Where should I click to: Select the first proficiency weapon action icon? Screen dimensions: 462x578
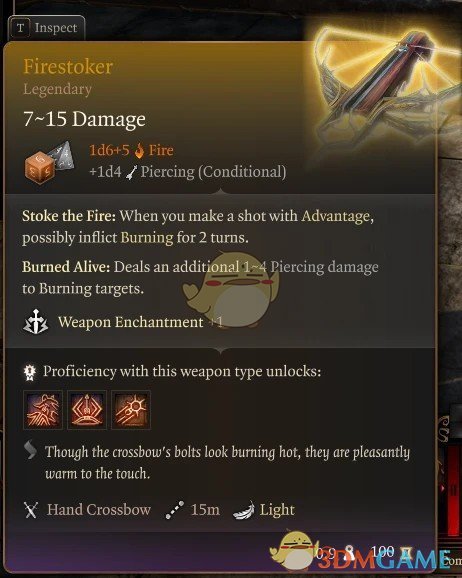pyautogui.click(x=43, y=410)
